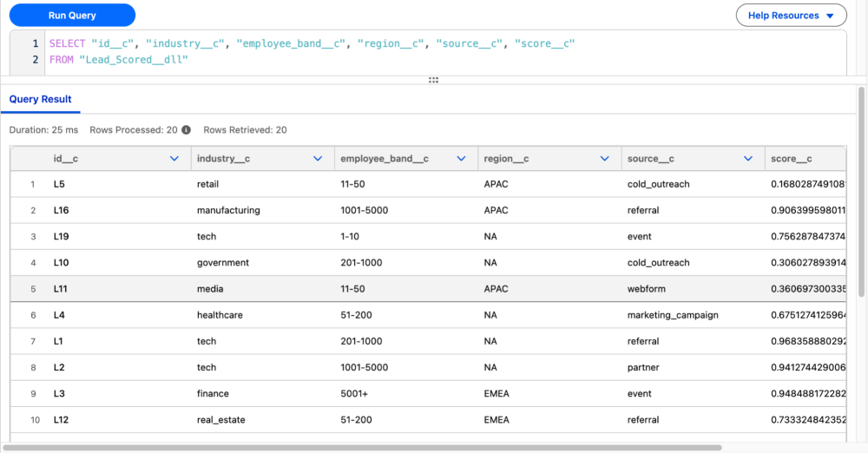Select the L2 id cell
868x453 pixels.
pyautogui.click(x=119, y=367)
